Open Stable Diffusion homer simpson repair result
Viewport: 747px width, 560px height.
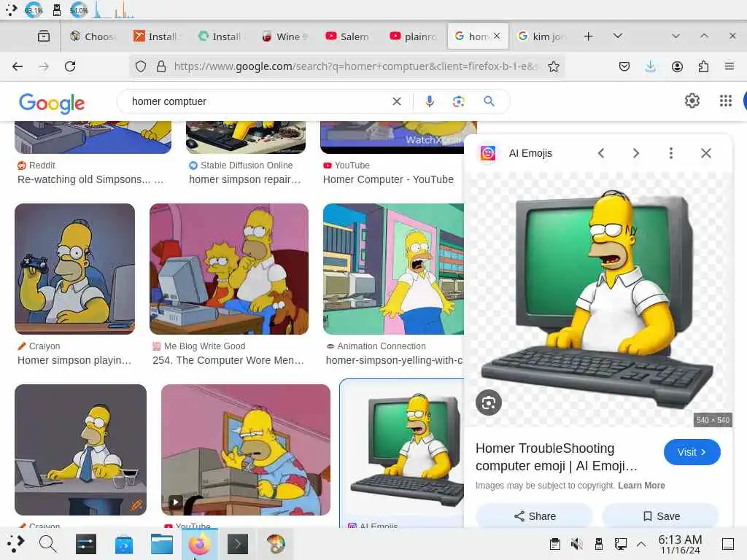coord(244,179)
